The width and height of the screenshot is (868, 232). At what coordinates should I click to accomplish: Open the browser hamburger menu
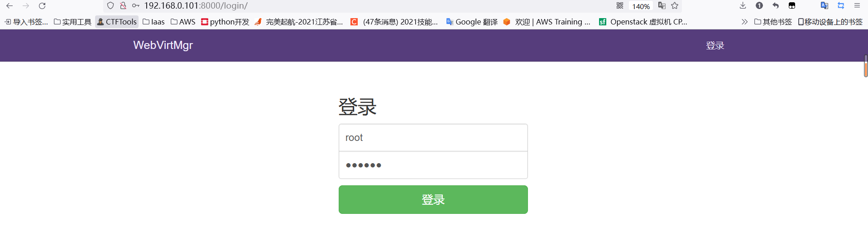point(857,6)
